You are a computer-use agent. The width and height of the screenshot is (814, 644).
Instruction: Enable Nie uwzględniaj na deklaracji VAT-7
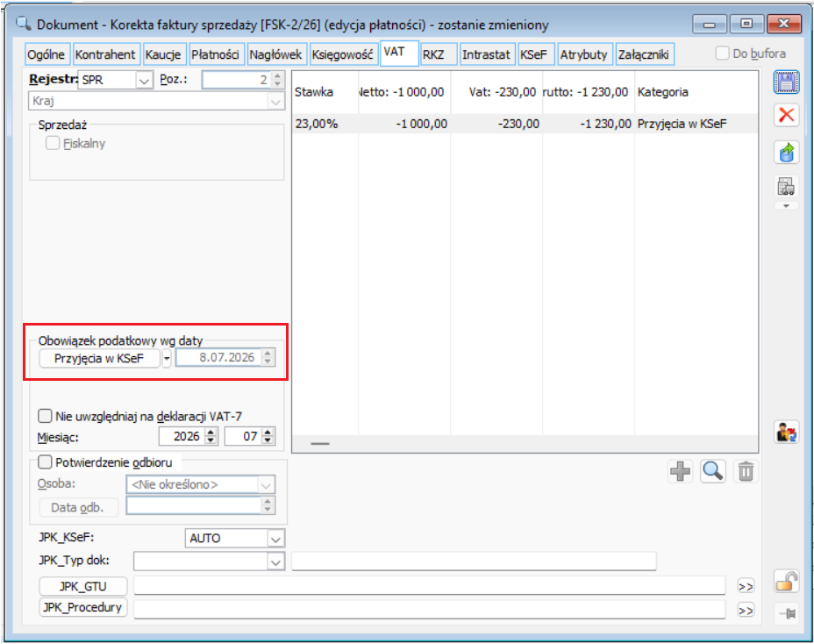(x=45, y=416)
